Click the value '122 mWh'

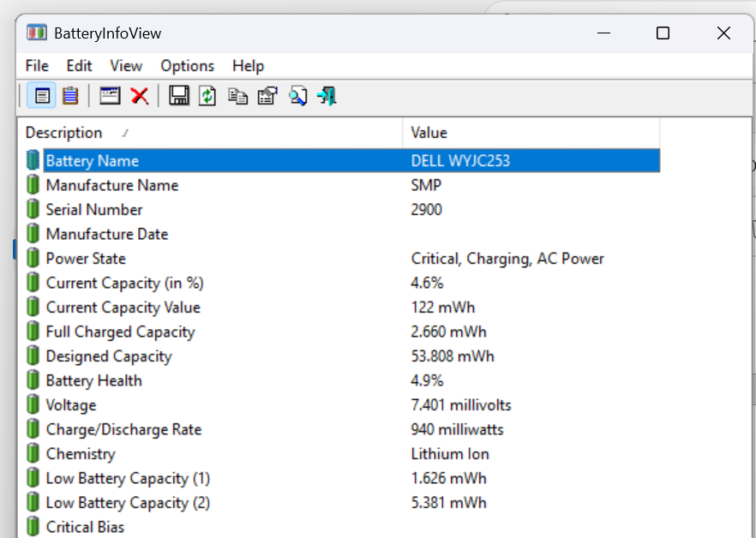(x=442, y=308)
